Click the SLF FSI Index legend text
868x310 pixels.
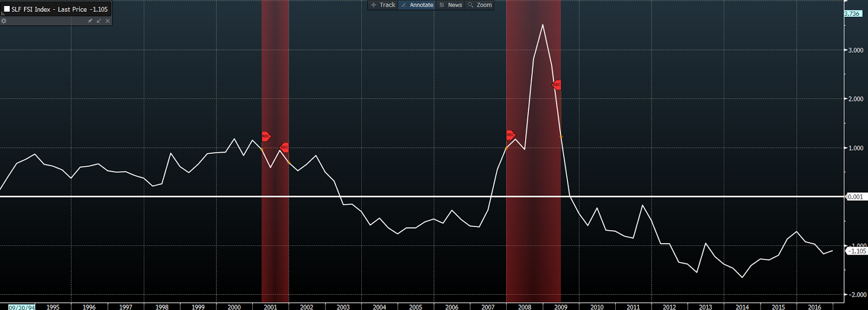pyautogui.click(x=60, y=9)
